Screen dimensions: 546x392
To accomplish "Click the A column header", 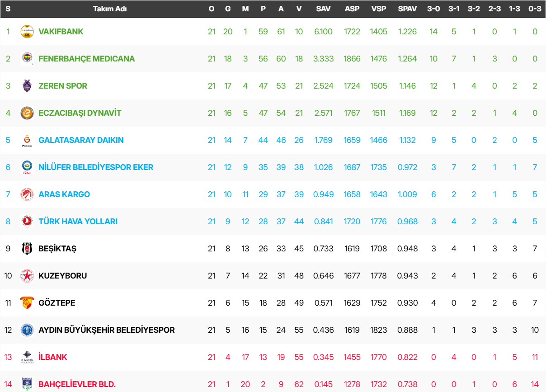I will tap(281, 9).
